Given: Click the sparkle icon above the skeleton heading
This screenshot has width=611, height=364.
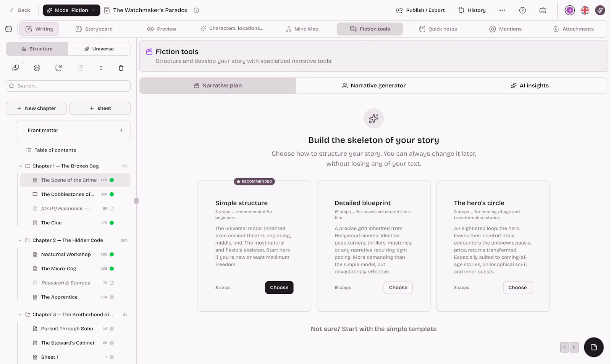Looking at the screenshot, I should (373, 118).
